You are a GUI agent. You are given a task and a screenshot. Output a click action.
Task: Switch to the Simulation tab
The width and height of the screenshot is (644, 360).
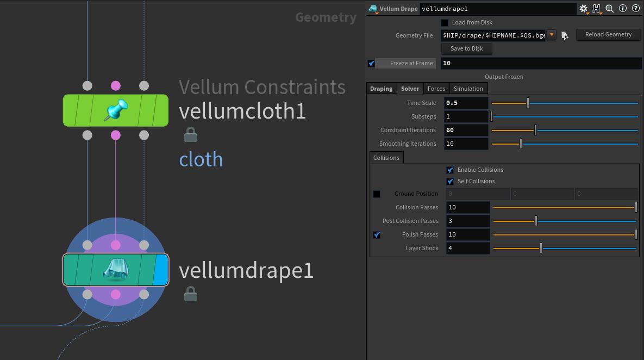[x=468, y=88]
